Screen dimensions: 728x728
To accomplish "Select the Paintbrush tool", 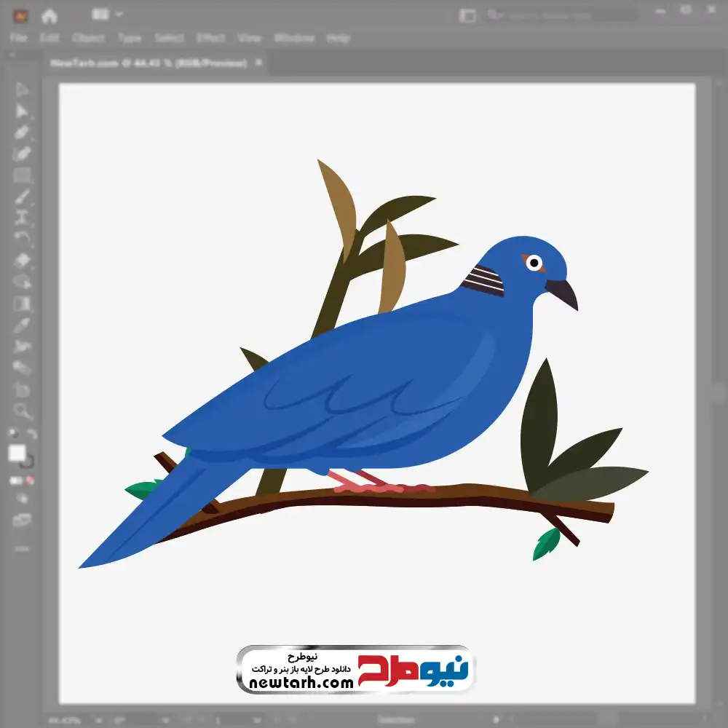I will [22, 197].
